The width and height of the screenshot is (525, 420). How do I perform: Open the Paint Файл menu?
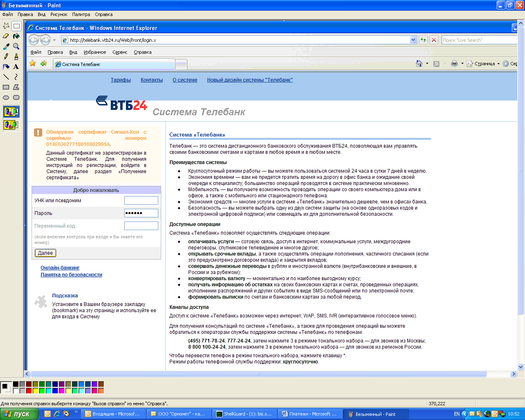click(x=7, y=14)
